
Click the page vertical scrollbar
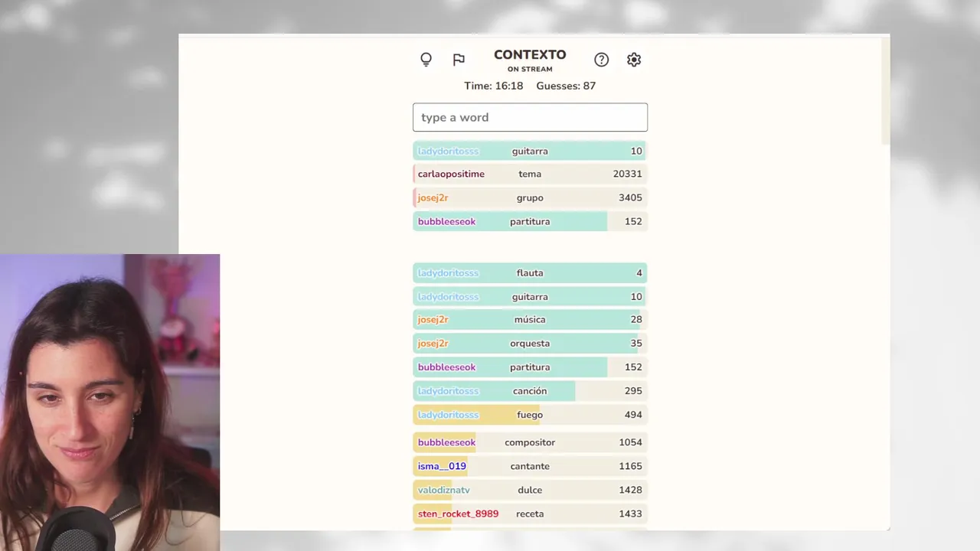tap(885, 90)
